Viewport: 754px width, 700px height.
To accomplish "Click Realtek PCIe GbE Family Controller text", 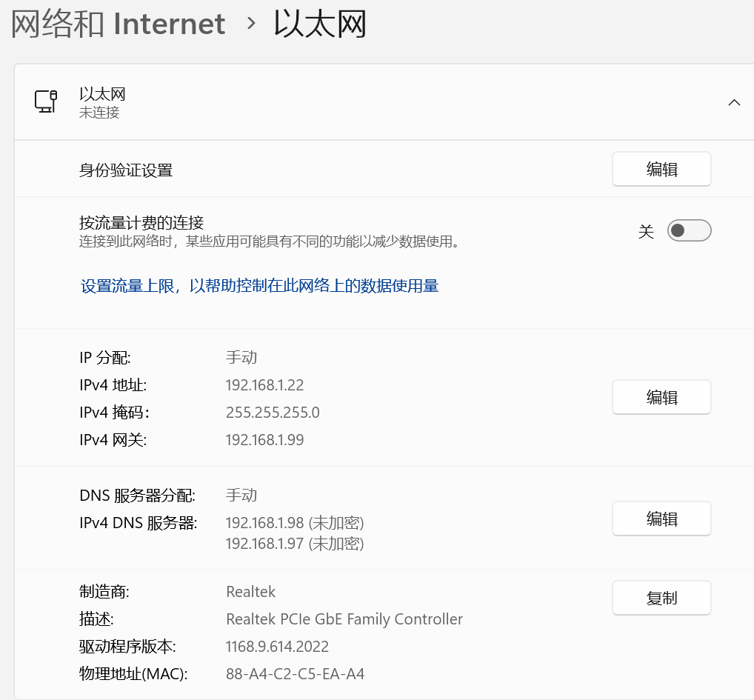I will [344, 619].
